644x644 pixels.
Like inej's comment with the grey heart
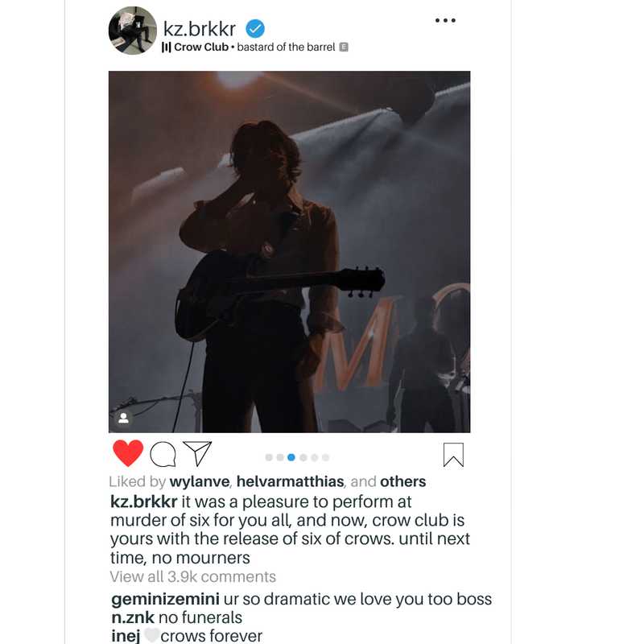(151, 635)
